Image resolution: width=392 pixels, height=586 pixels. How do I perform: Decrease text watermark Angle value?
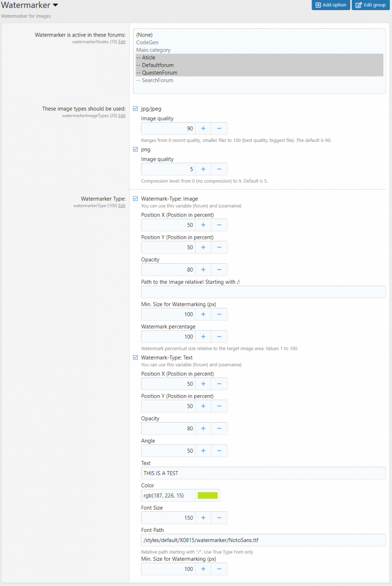point(219,451)
